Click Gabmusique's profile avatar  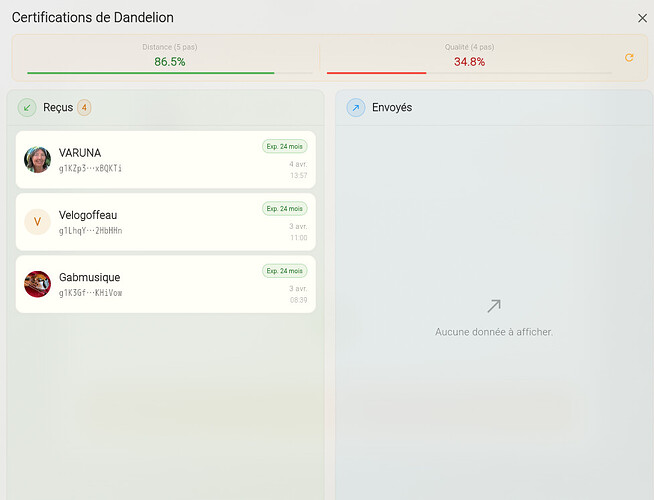tap(37, 284)
